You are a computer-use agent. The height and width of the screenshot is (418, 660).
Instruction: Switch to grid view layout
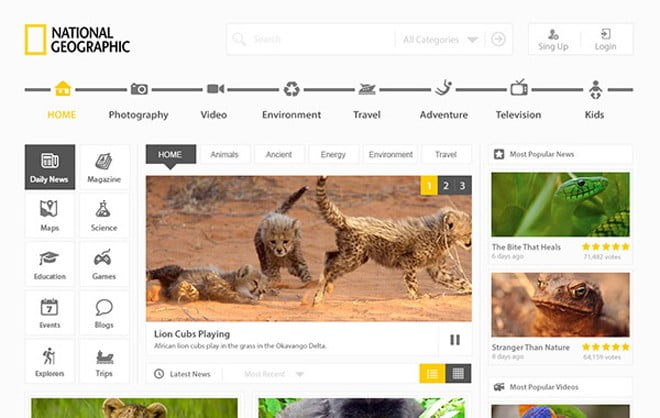(458, 374)
